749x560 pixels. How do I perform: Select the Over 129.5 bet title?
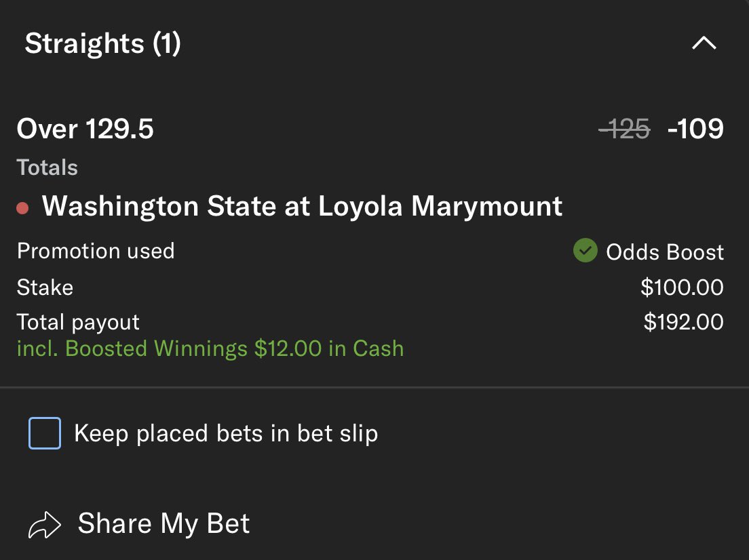pyautogui.click(x=85, y=129)
